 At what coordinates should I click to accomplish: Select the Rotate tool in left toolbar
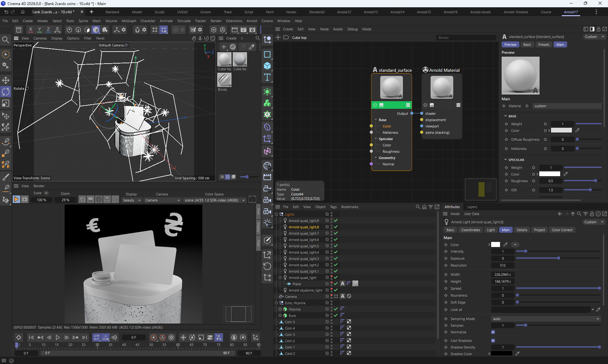6,92
